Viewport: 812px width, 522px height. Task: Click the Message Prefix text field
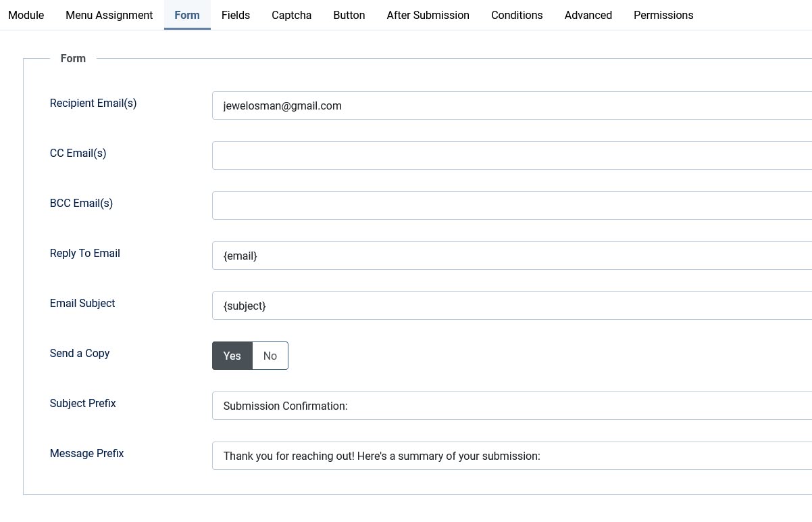(x=511, y=456)
